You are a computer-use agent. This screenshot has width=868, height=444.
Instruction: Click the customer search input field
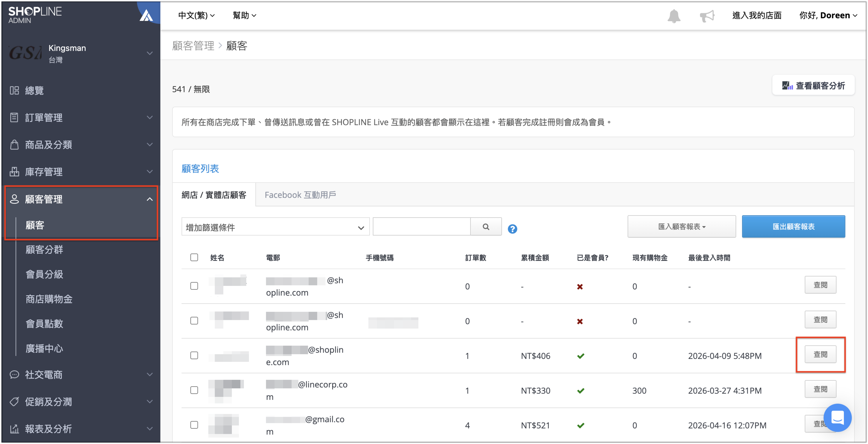421,227
